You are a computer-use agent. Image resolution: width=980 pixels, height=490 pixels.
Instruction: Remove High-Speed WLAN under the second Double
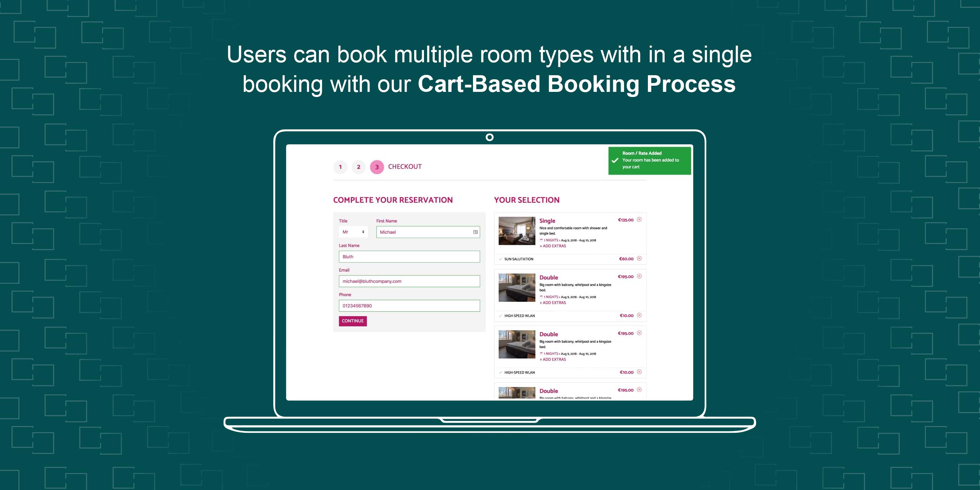coord(639,372)
